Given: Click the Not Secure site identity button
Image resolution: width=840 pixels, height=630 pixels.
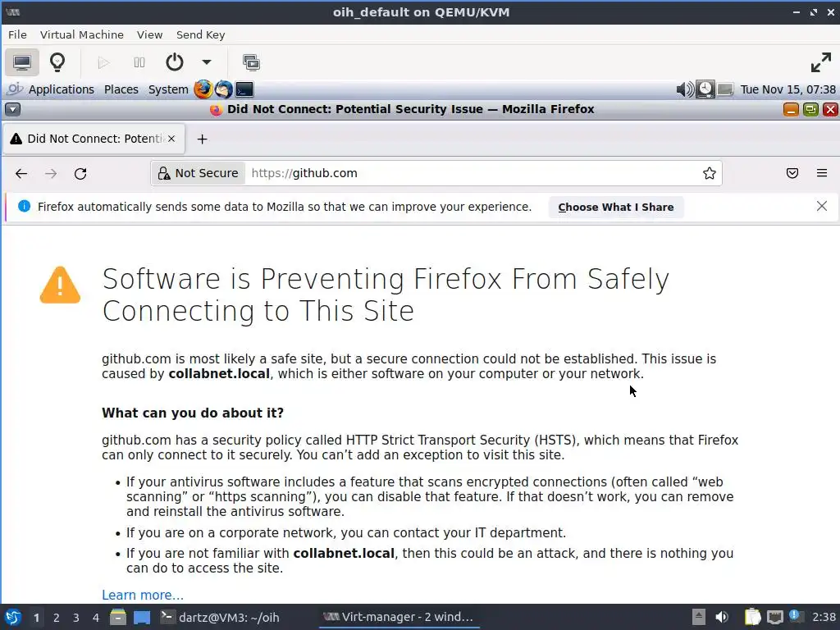Looking at the screenshot, I should click(x=199, y=174).
